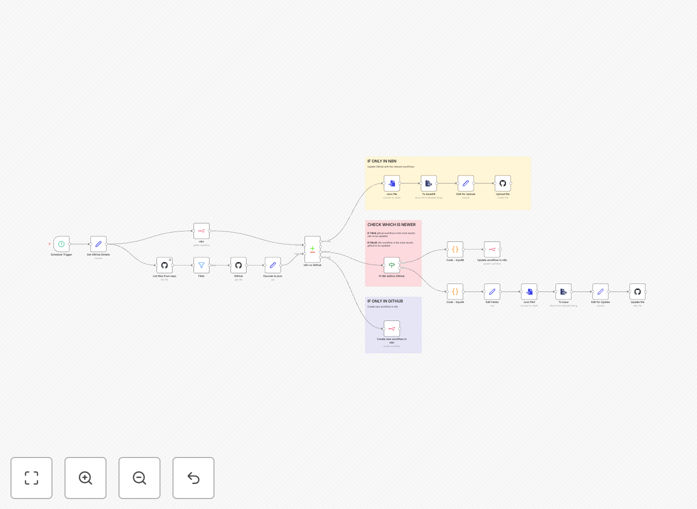This screenshot has width=697, height=509.
Task: Click the reset zoom undo-arrow button
Action: (x=193, y=478)
